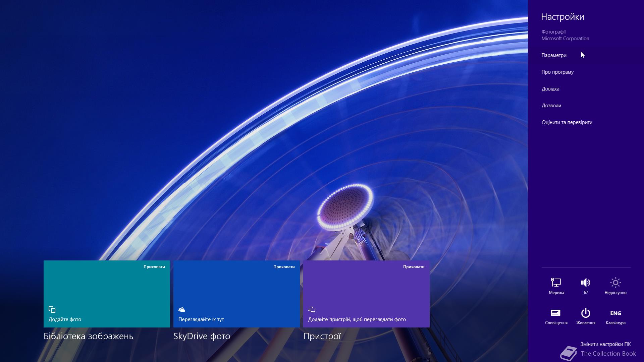Click the brightness icon labeled Недоступно
This screenshot has width=644, height=362.
[615, 286]
